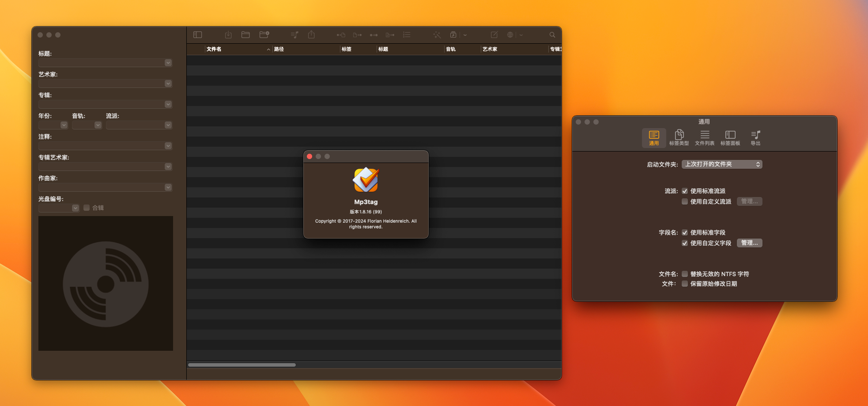Open the 光盘编号 field dropdown arrow
The image size is (868, 406).
point(75,208)
